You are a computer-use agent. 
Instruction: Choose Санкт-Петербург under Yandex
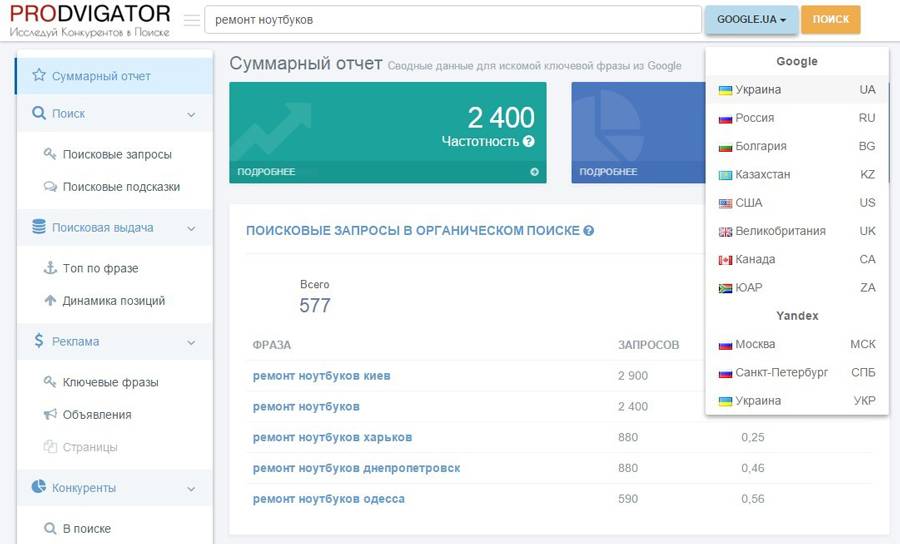point(797,372)
